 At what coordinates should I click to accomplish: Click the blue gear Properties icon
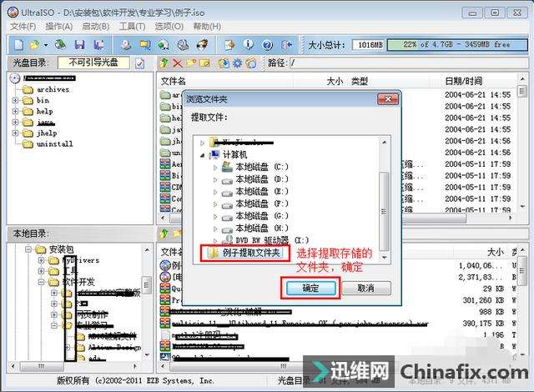(x=237, y=63)
